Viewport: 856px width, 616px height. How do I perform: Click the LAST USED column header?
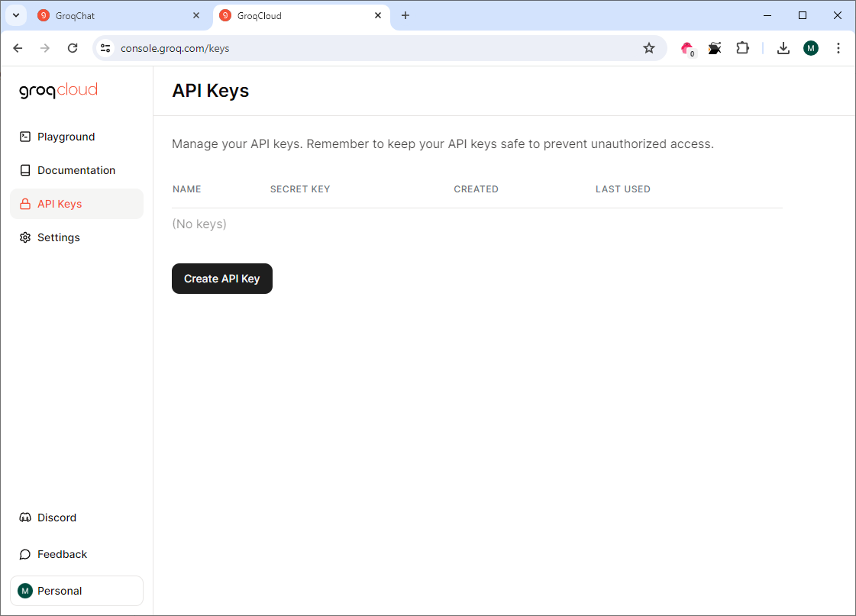tap(623, 189)
